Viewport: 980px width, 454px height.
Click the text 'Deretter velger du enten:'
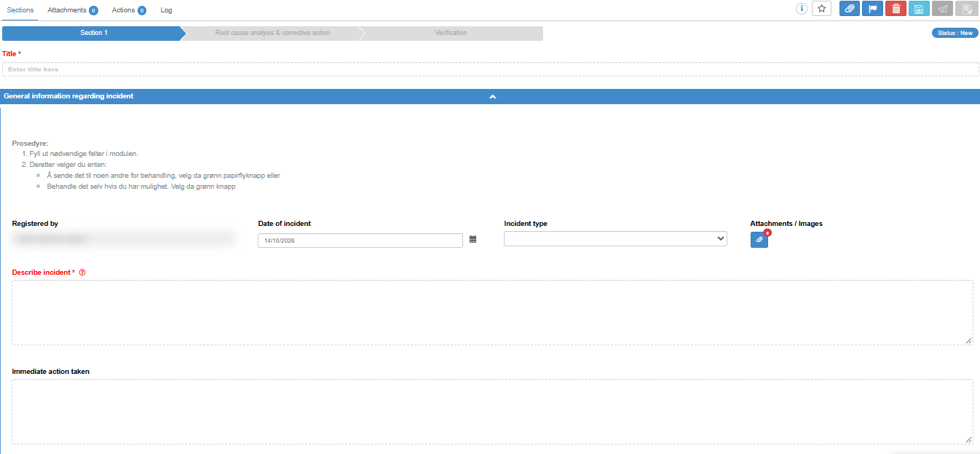click(x=68, y=165)
